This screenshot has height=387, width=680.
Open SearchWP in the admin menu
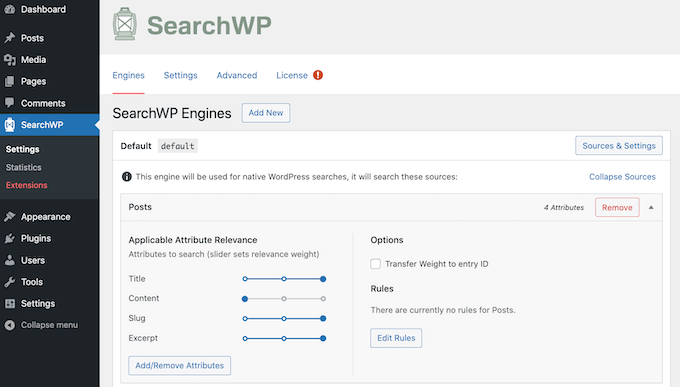point(42,125)
